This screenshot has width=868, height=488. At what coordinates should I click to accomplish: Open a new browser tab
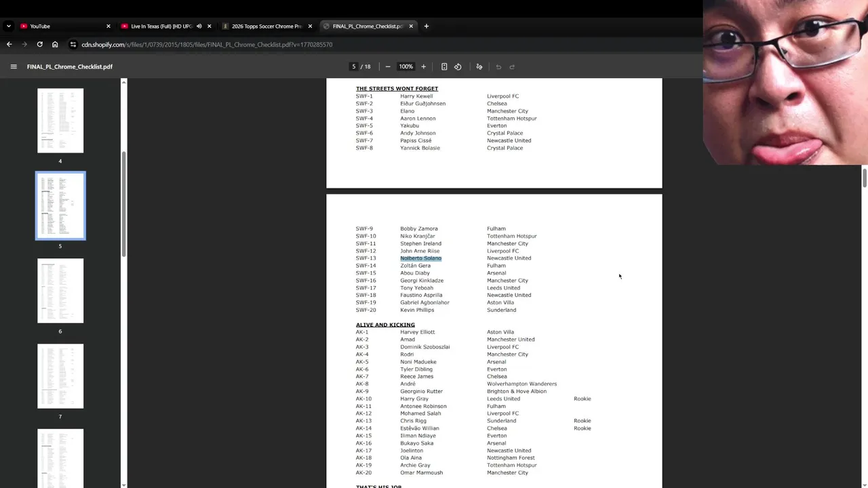(427, 26)
